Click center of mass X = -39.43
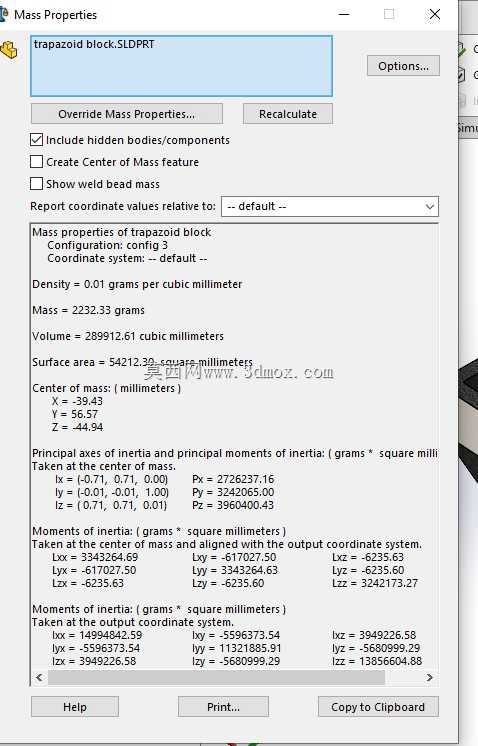Viewport: 478px width, 746px height. coord(77,401)
